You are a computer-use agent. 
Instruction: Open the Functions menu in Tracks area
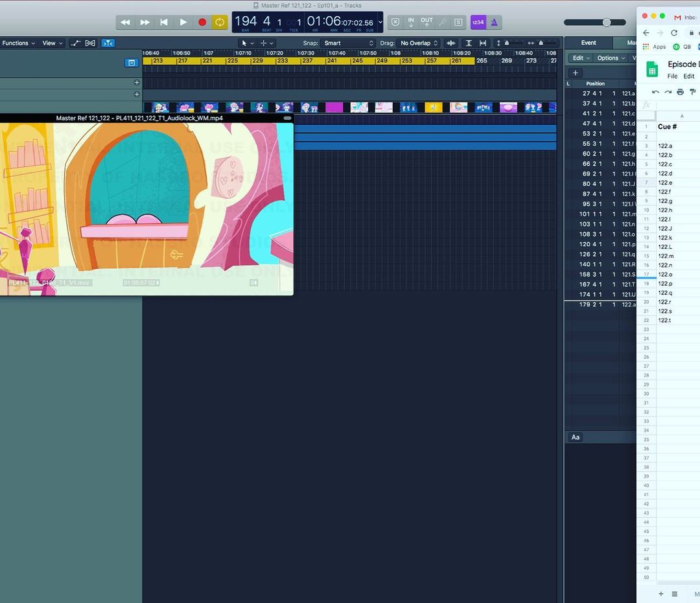tap(18, 43)
